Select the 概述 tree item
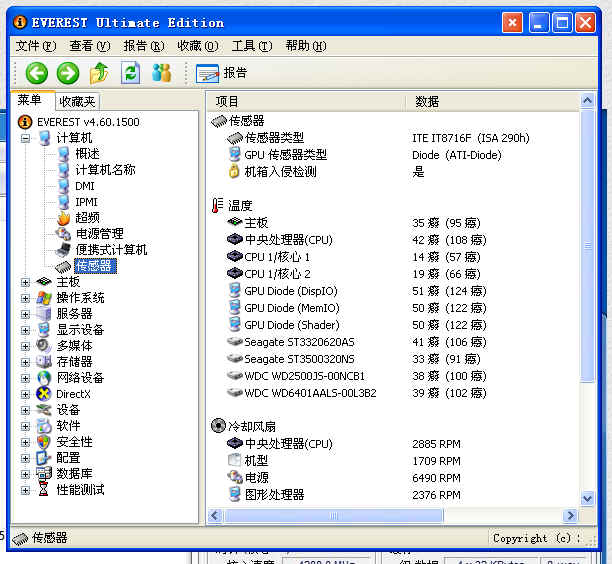The image size is (612, 564). pyautogui.click(x=87, y=154)
